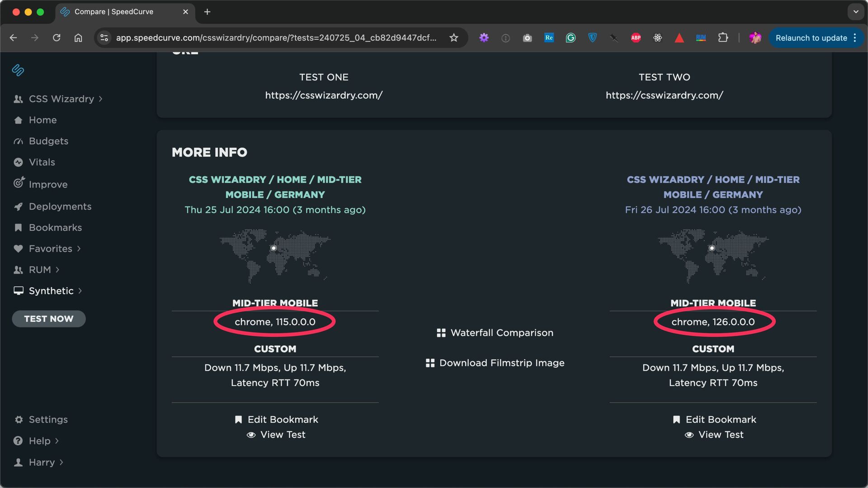
Task: Click the test two csswizardry.com URL
Action: [x=664, y=95]
